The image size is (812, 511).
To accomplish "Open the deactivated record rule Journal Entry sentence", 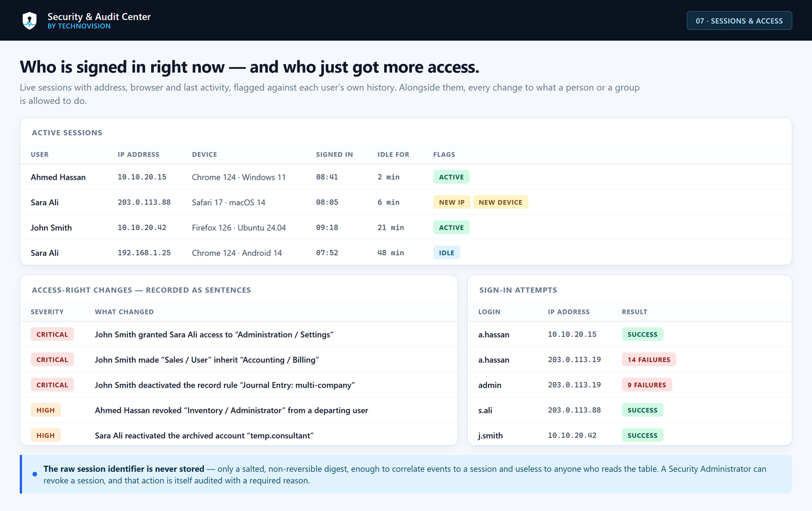I will tap(225, 385).
